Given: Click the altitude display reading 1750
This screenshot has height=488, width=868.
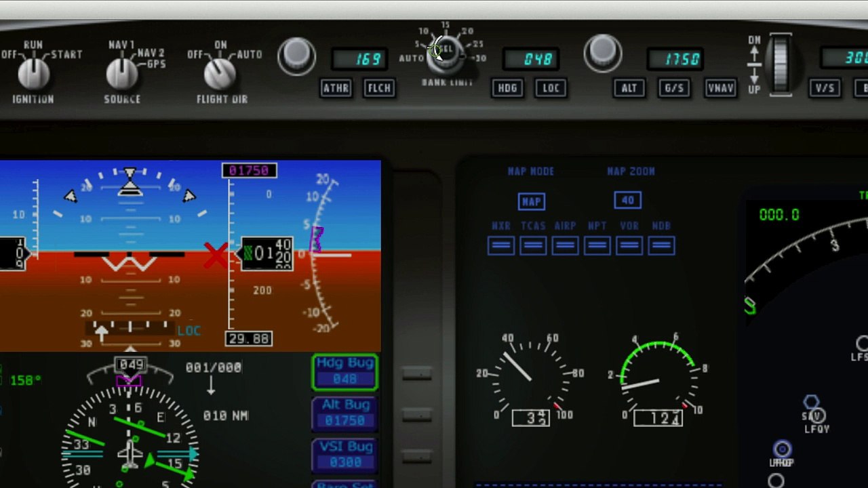Looking at the screenshot, I should pyautogui.click(x=675, y=60).
